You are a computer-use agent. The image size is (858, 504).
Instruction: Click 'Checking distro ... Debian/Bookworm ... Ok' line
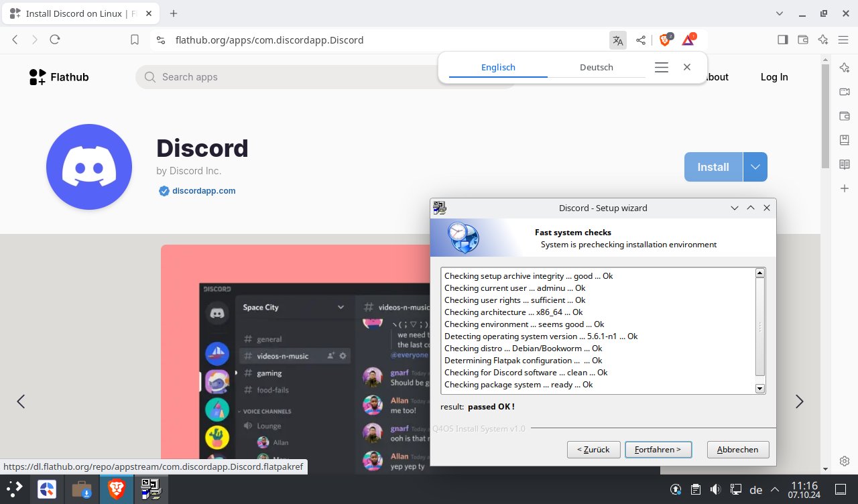click(x=523, y=349)
